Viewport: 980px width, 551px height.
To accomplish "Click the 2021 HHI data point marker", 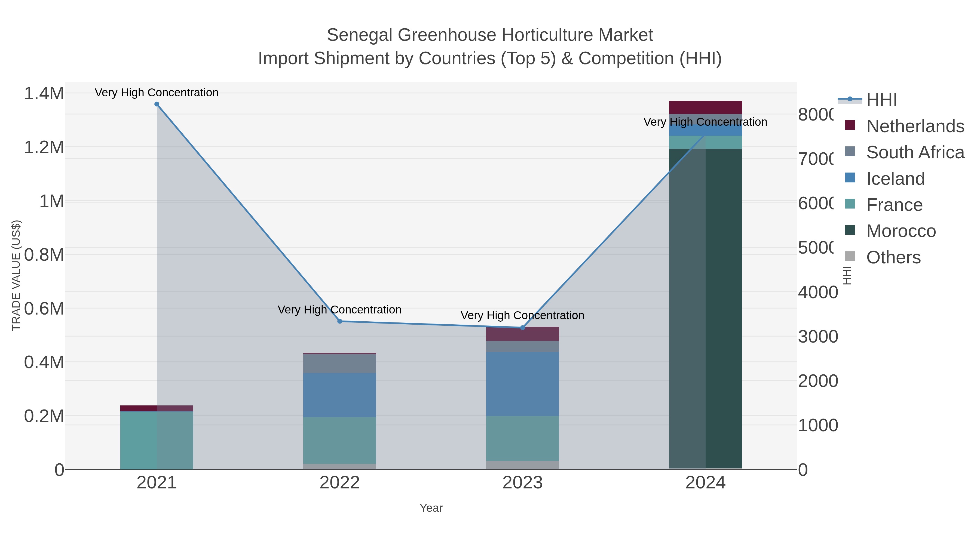I will tap(157, 104).
